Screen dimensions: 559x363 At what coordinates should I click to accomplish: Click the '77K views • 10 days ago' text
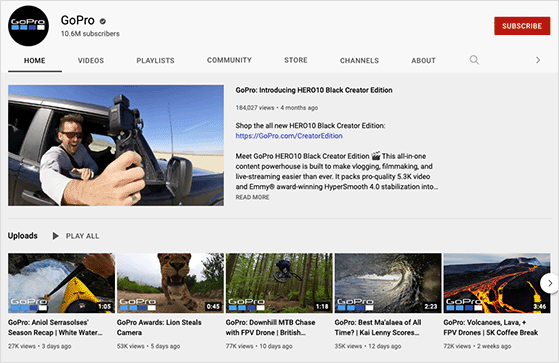tap(259, 346)
